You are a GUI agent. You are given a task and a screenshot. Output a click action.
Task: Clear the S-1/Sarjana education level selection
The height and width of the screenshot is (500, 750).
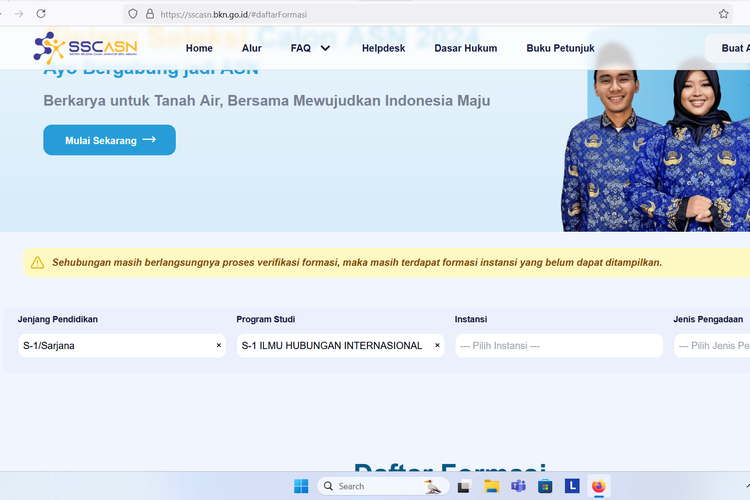[219, 345]
